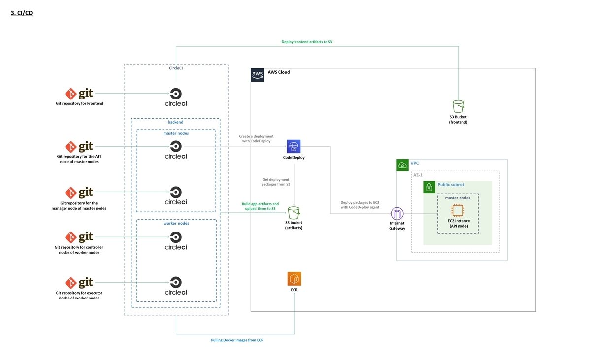Click 'Git repository for controller nodes' caption
Screen dimensions: 591x364
coord(79,250)
